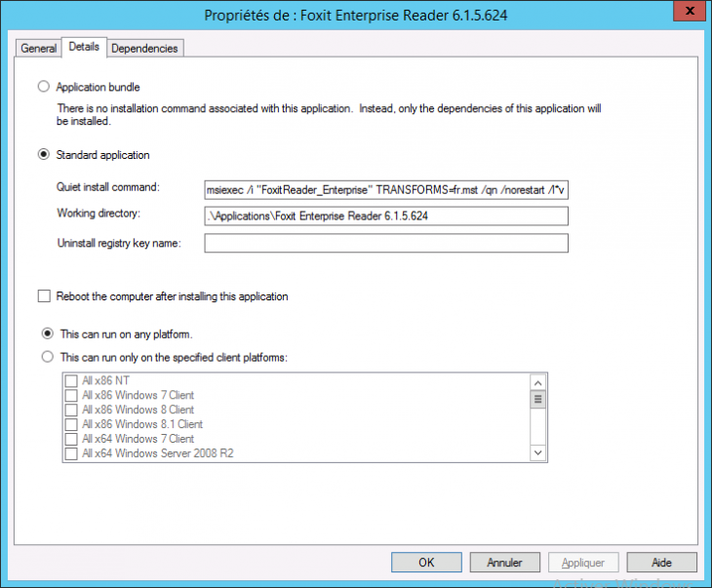Check the All x86 NT checkbox
Viewport: 712px width, 588px height.
71,380
